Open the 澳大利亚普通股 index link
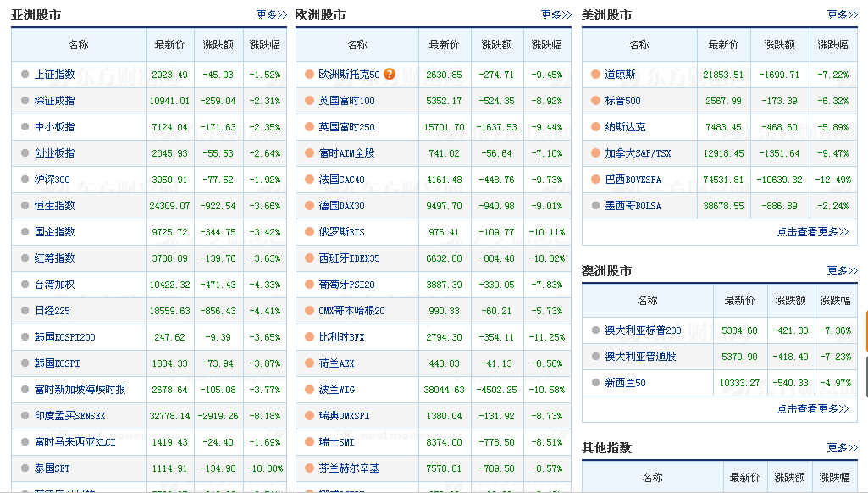Screen dimensions: 868x493 (640, 356)
